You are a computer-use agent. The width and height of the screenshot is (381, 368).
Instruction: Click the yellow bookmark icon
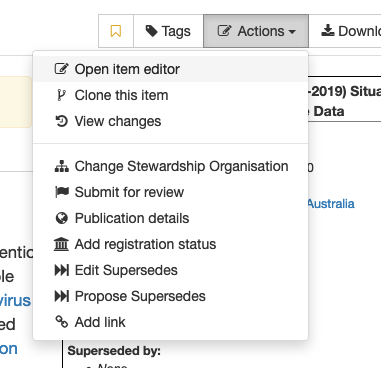[x=116, y=31]
